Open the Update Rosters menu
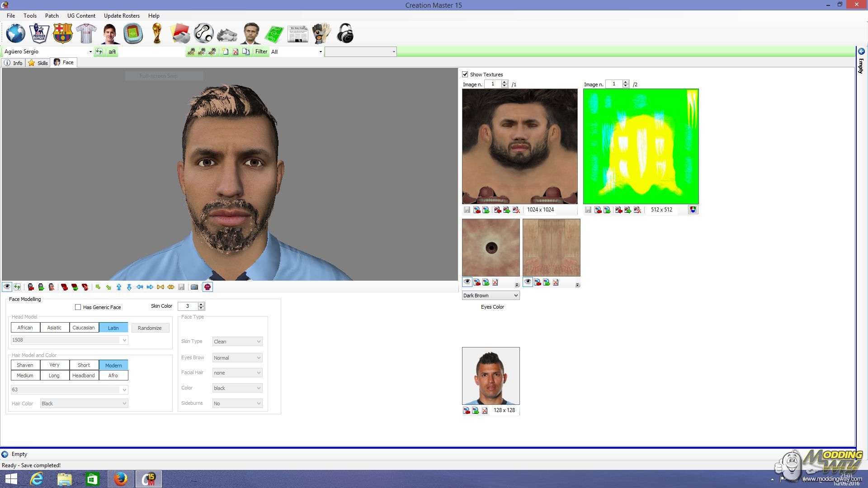 (x=122, y=15)
